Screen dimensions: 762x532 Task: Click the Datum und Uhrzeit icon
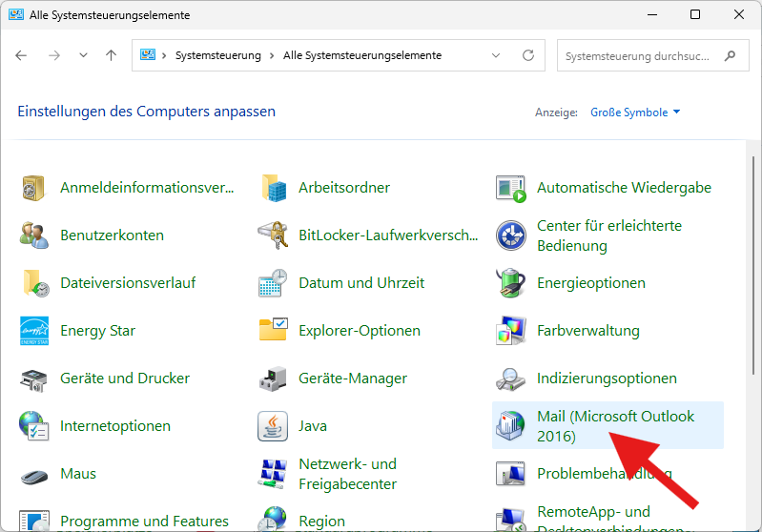click(x=273, y=283)
